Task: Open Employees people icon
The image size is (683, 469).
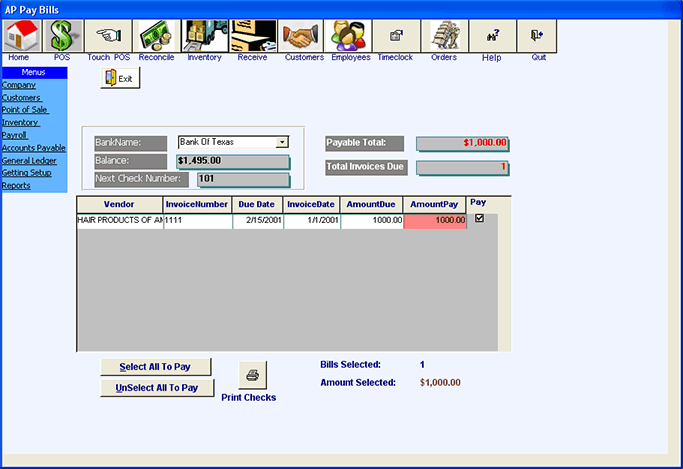Action: (x=348, y=36)
